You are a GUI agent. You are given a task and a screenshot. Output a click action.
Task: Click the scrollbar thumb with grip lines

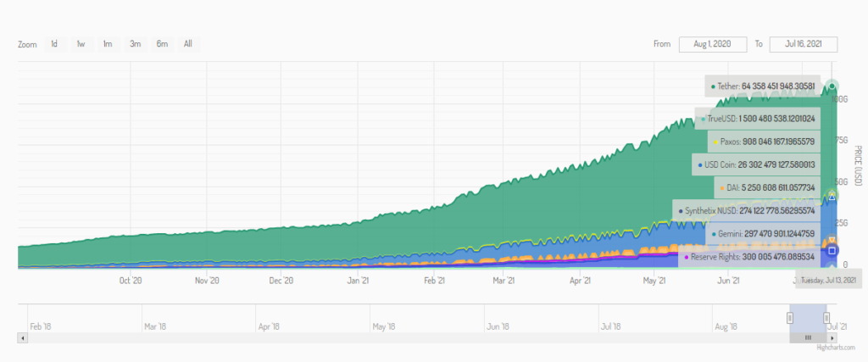tap(808, 337)
